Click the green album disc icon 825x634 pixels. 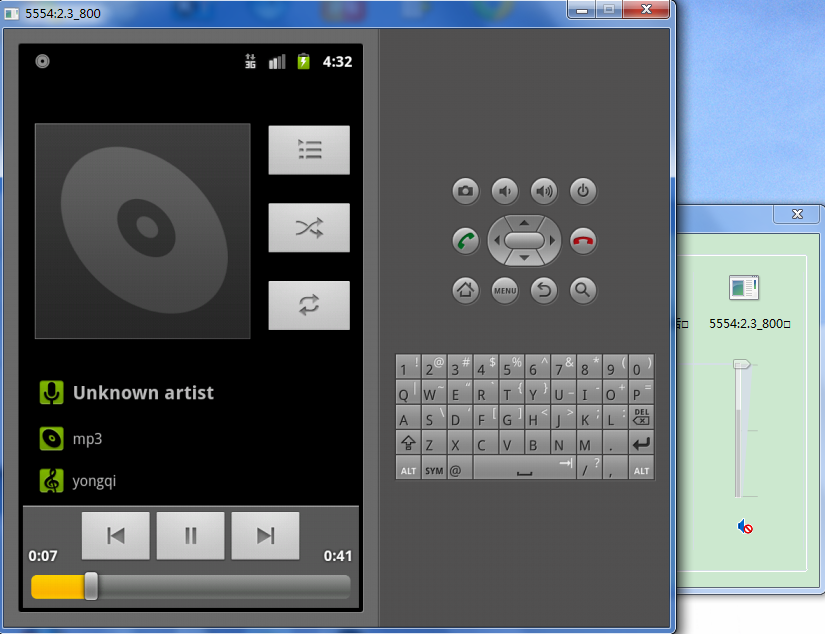click(x=52, y=438)
